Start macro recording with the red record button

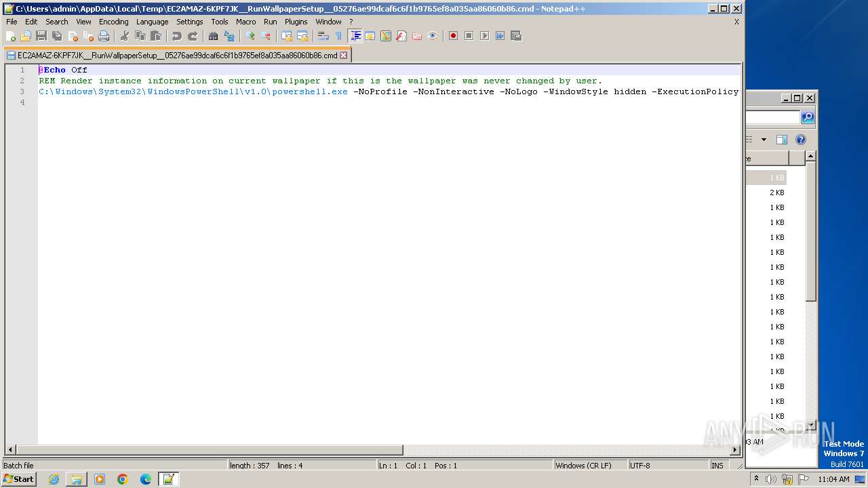[453, 36]
